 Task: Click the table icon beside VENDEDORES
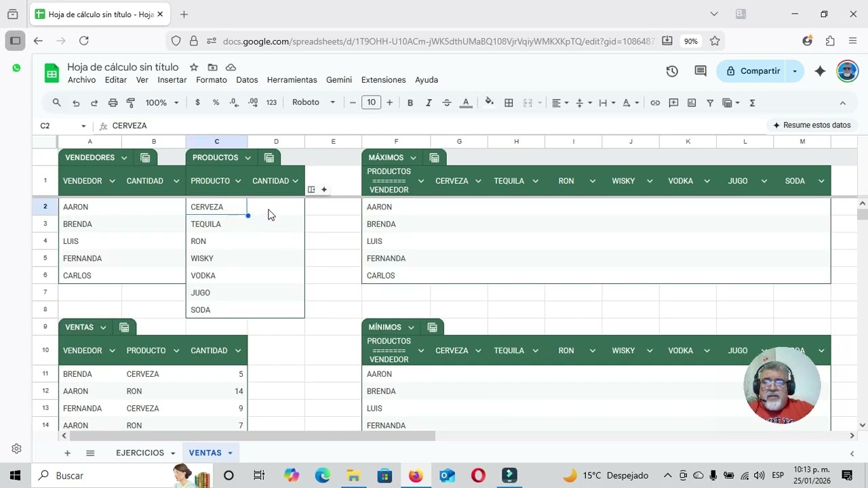[145, 158]
